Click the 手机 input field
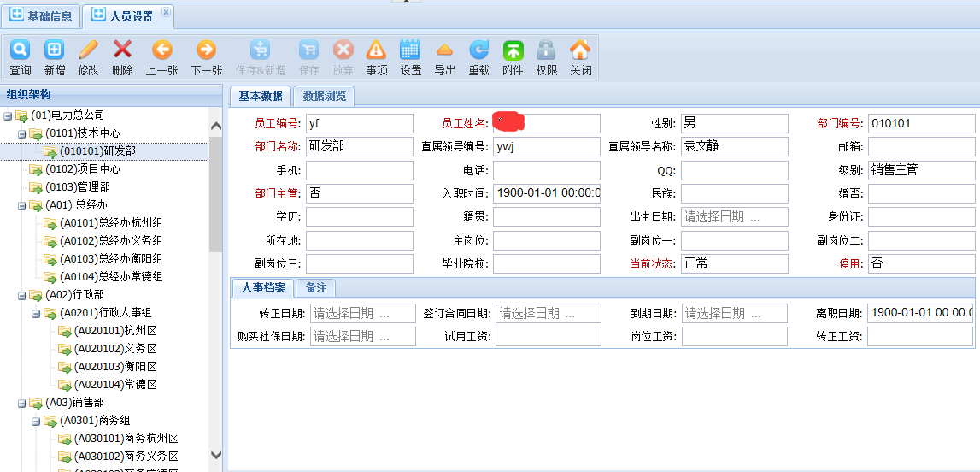The image size is (980, 472). [359, 171]
